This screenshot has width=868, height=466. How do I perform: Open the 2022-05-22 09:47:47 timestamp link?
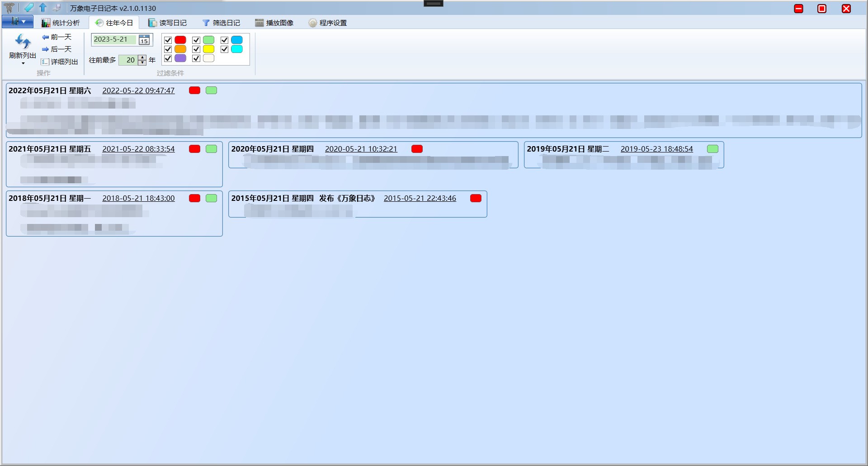(x=138, y=90)
